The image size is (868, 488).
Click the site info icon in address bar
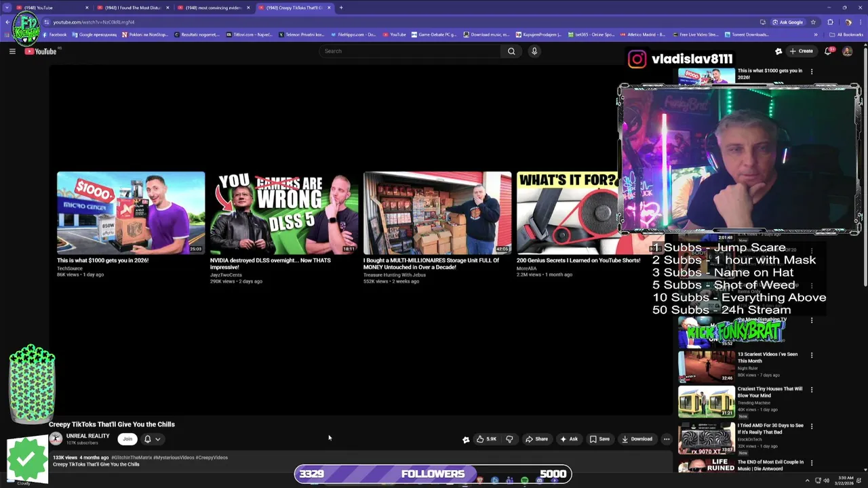click(47, 22)
